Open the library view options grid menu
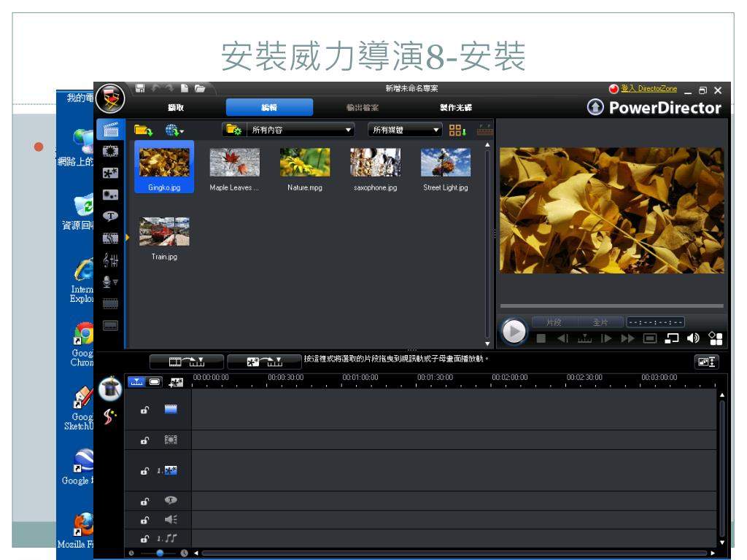747x560 pixels. 457,130
